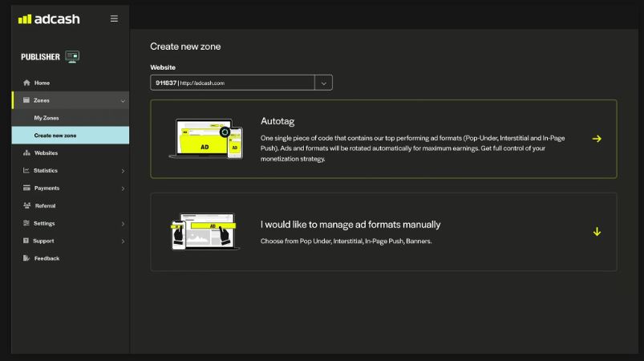Choose Autotag option right arrow
The image size is (644, 361).
[597, 139]
